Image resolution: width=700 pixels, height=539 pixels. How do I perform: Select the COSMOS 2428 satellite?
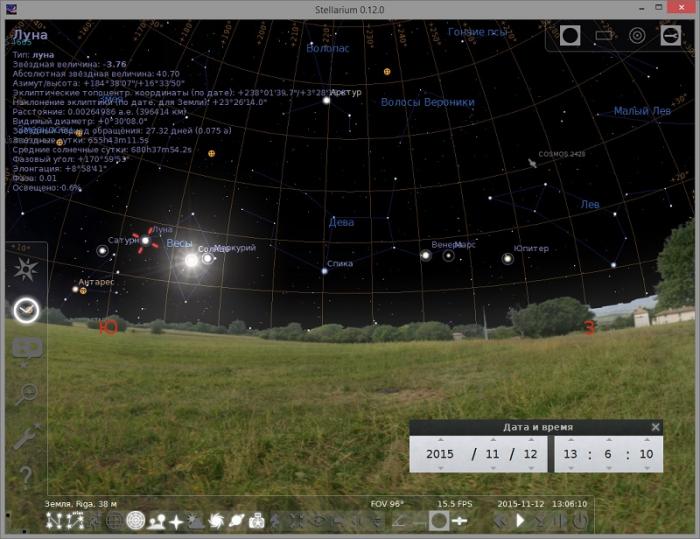click(532, 163)
